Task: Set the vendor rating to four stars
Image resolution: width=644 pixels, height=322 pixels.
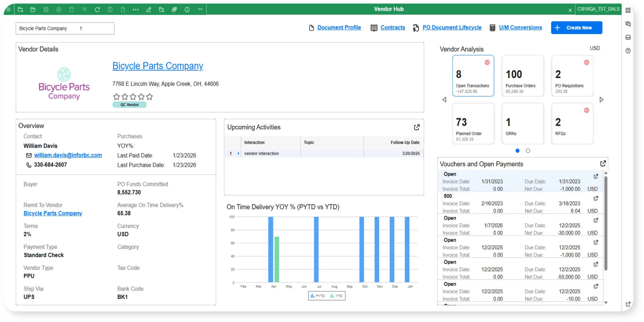Action: pyautogui.click(x=141, y=97)
